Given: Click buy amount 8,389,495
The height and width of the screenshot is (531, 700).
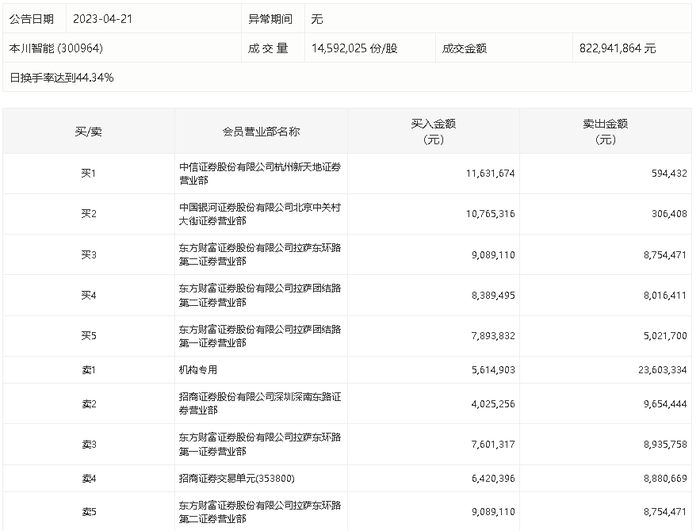Looking at the screenshot, I should point(493,295).
